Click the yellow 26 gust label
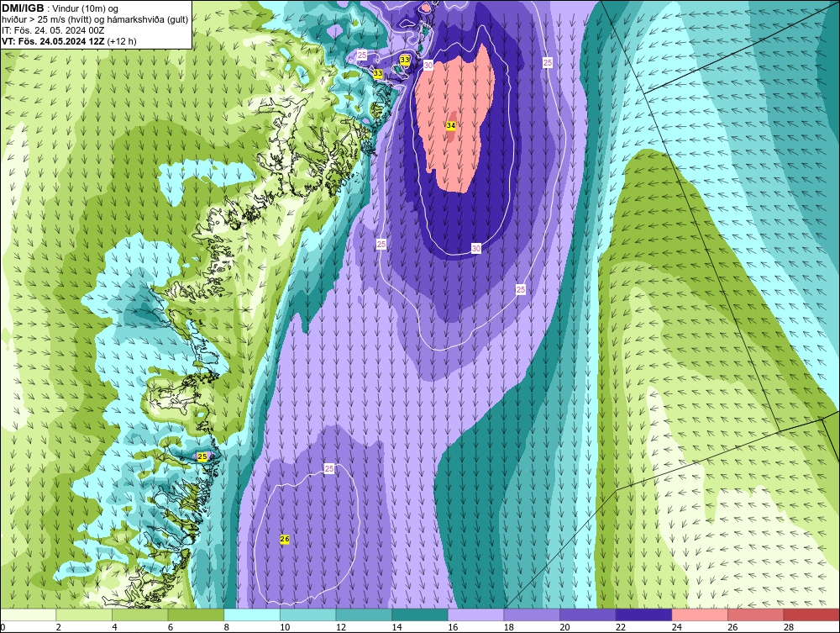This screenshot has height=633, width=840. click(285, 539)
